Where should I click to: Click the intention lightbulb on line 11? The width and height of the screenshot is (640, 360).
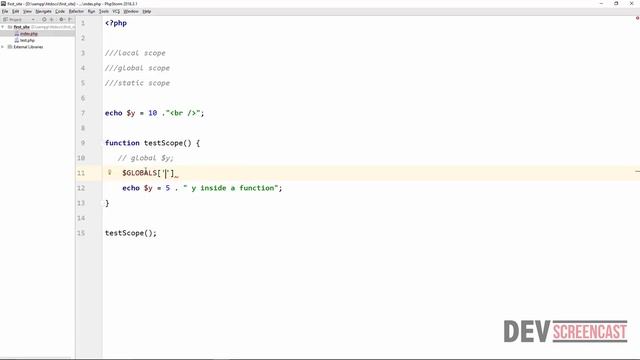point(109,173)
